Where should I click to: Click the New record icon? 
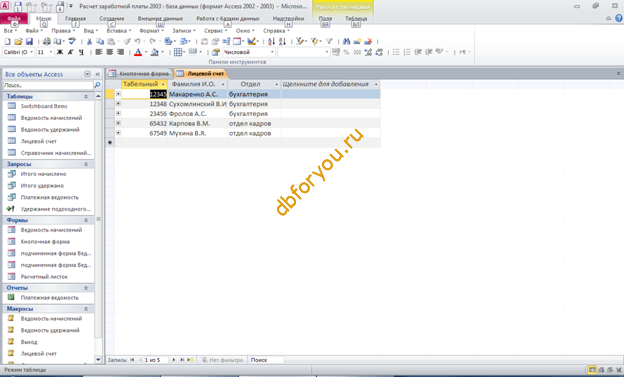357,41
